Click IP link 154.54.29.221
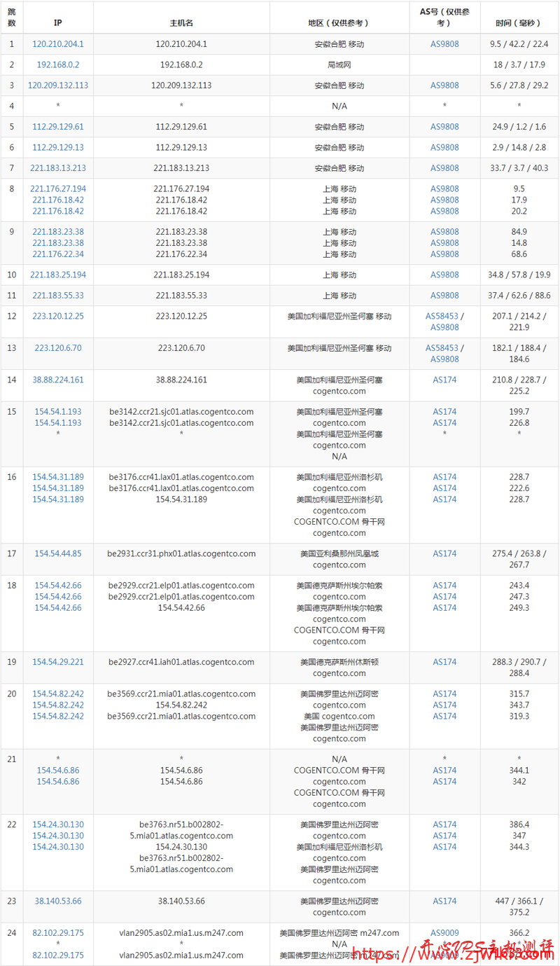 (58, 662)
